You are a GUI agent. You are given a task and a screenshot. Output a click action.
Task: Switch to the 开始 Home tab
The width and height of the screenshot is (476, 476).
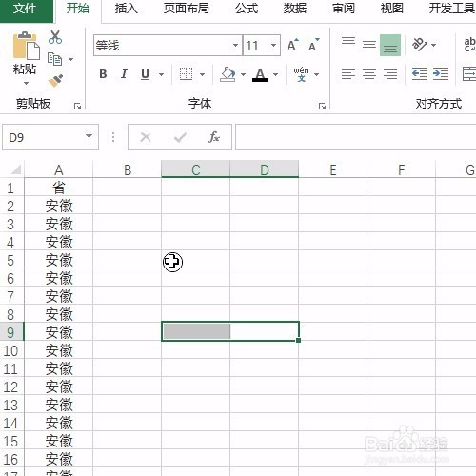(x=78, y=9)
